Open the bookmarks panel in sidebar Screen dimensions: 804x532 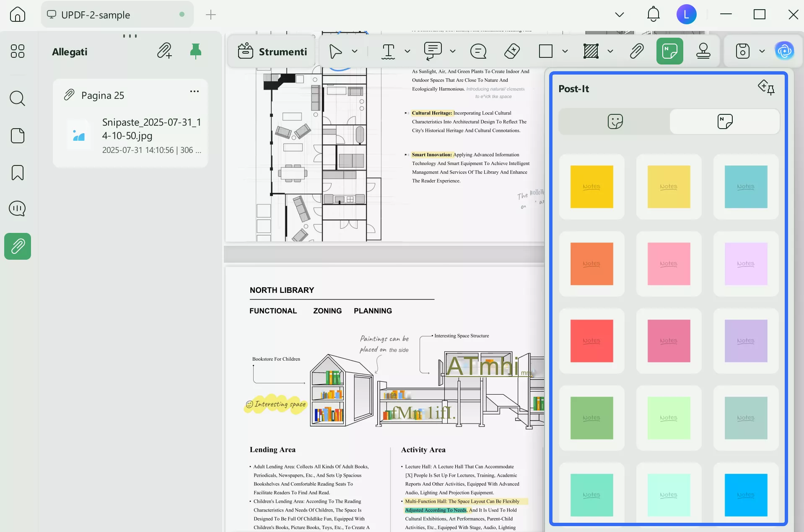tap(17, 173)
